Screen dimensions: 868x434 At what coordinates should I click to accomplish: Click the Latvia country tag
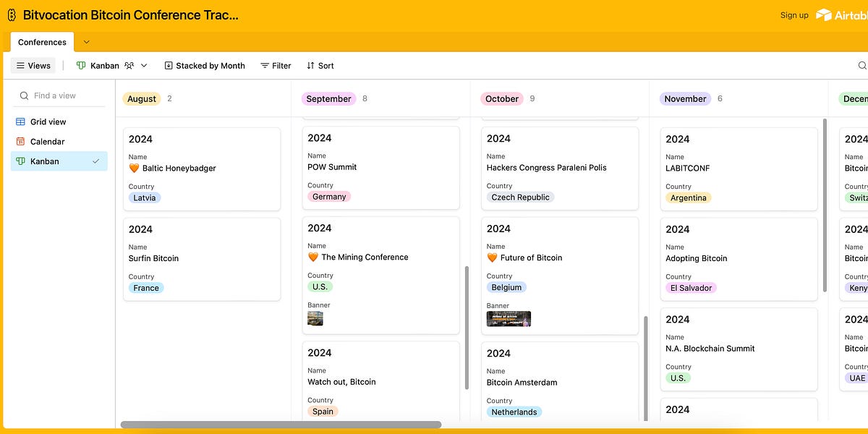[145, 197]
